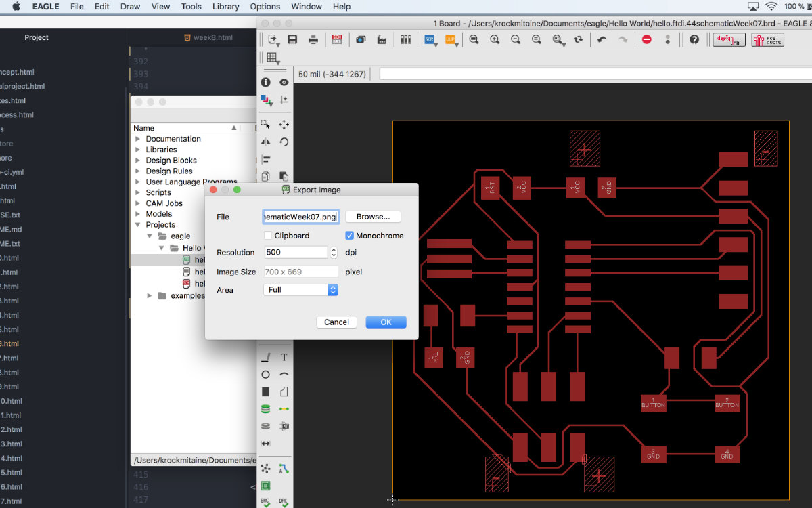The height and width of the screenshot is (508, 812).
Task: Click the Resolution stepper arrows
Action: click(334, 253)
